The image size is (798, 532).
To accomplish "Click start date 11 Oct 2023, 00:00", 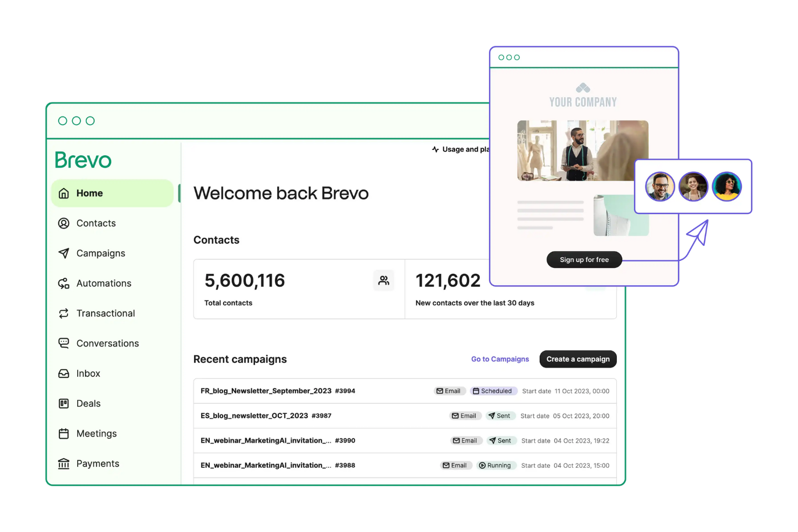I will [x=582, y=391].
